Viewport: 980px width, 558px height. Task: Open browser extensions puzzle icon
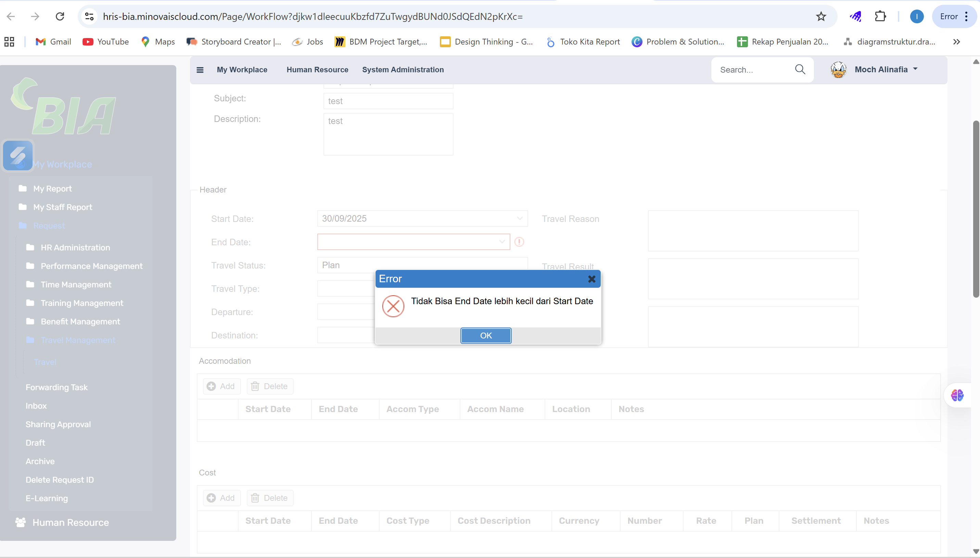coord(880,16)
